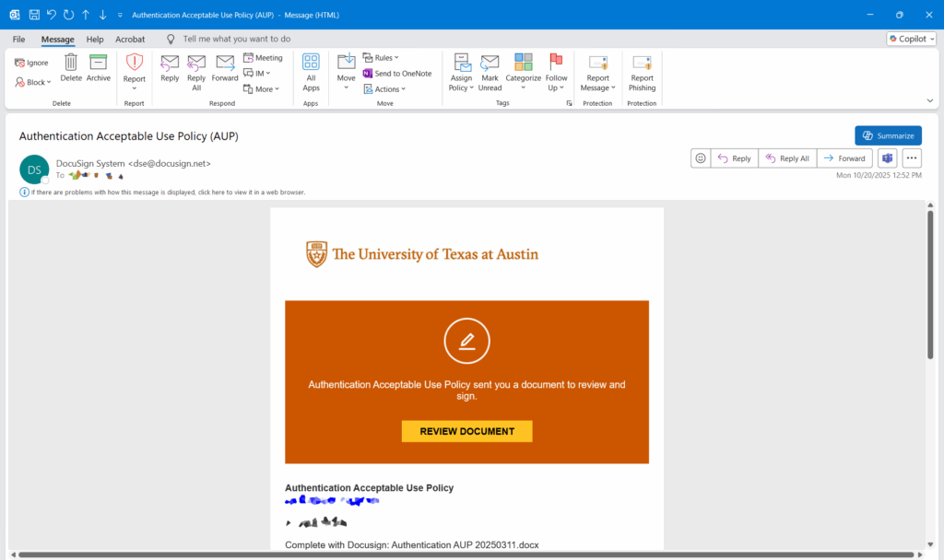944x560 pixels.
Task: Open the Rules dropdown menu
Action: (x=381, y=57)
